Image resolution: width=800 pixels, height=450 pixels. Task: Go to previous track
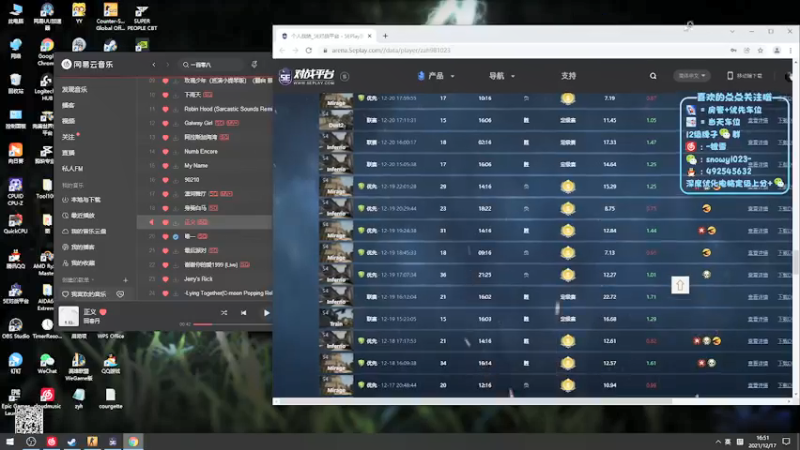click(x=243, y=313)
